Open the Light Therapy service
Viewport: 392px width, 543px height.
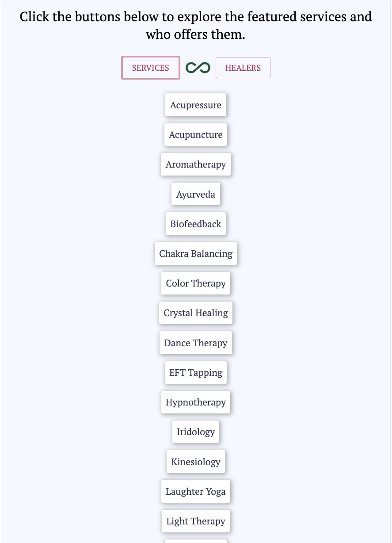[x=195, y=521]
